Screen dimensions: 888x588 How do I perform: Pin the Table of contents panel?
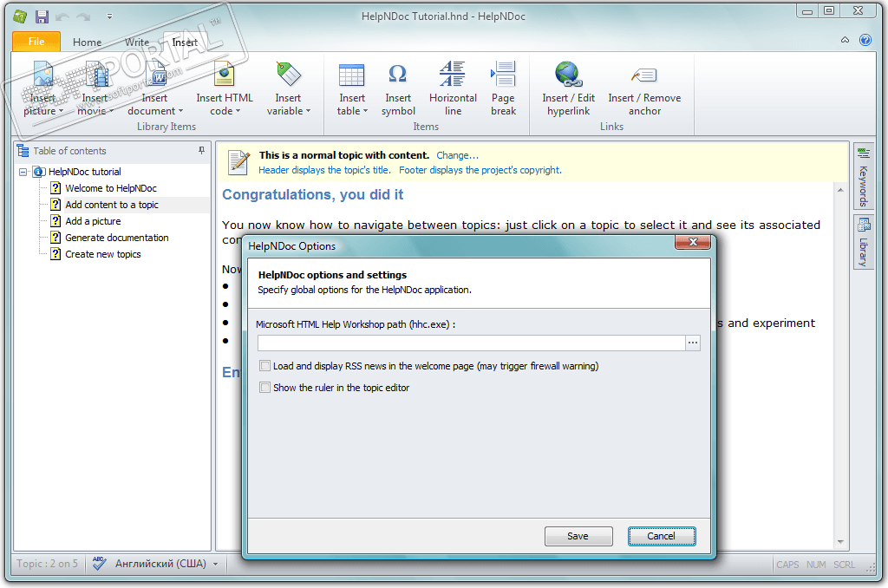point(201,150)
